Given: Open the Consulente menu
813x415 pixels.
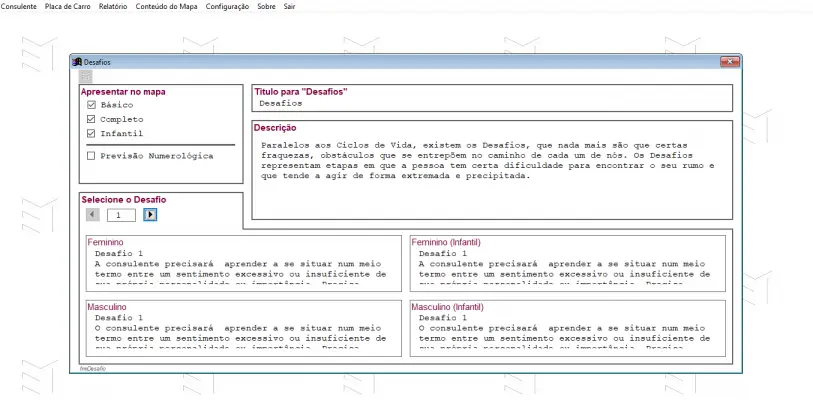Looking at the screenshot, I should click(x=19, y=6).
